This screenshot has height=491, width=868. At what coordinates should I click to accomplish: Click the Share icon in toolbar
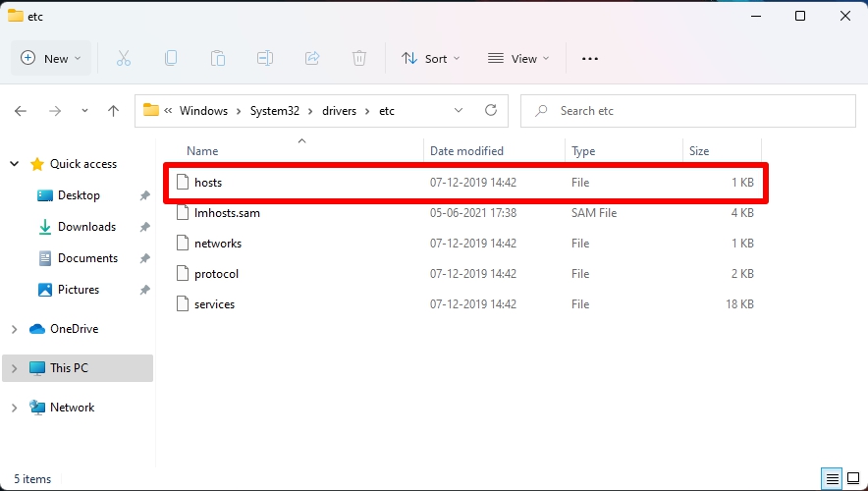point(312,58)
